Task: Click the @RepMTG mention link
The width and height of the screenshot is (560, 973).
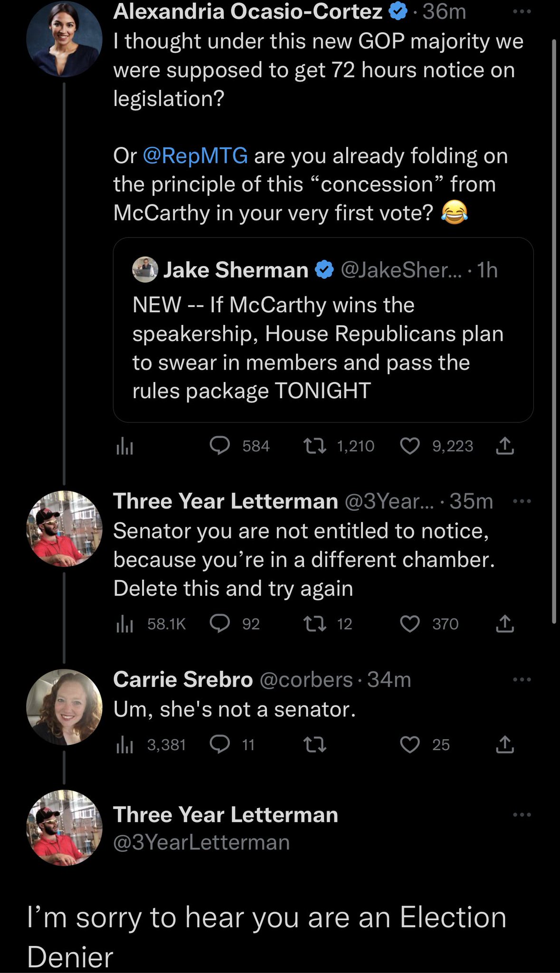Action: click(195, 156)
